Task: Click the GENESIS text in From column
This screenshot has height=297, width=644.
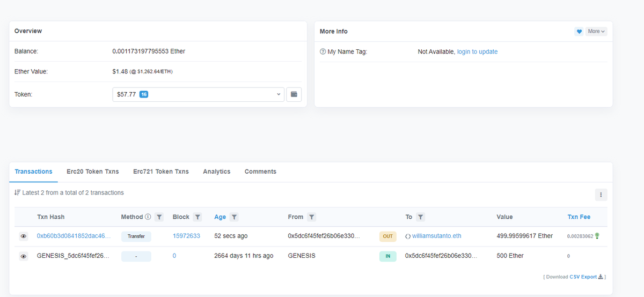Action: click(x=302, y=256)
